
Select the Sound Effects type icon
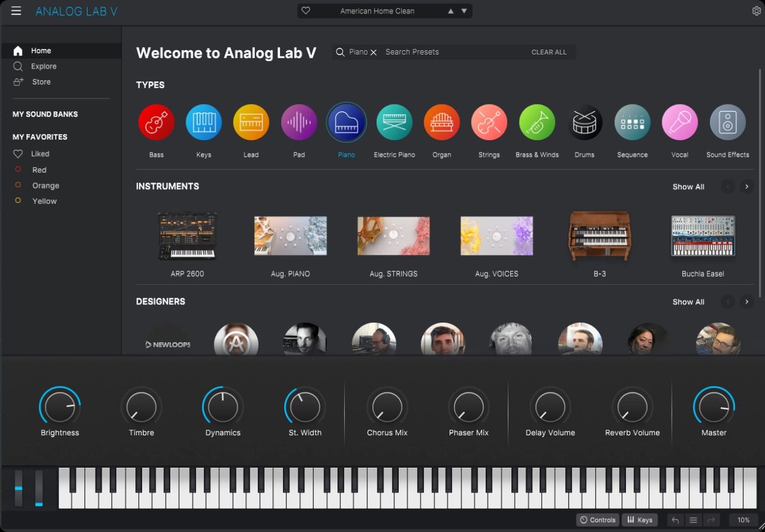pyautogui.click(x=727, y=122)
